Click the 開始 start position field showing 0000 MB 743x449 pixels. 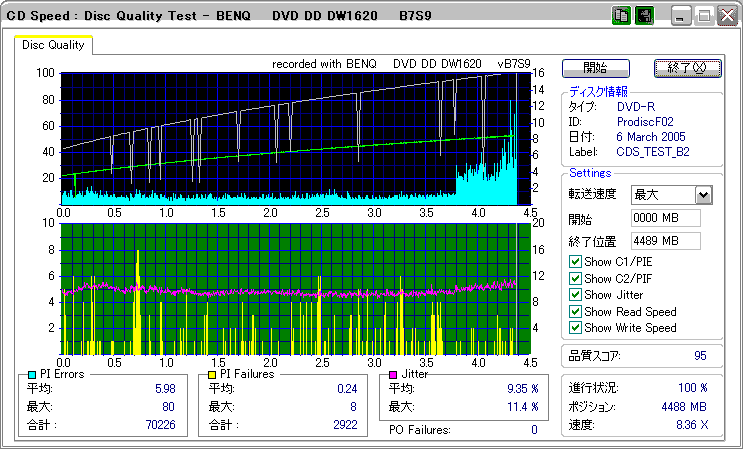pos(665,218)
